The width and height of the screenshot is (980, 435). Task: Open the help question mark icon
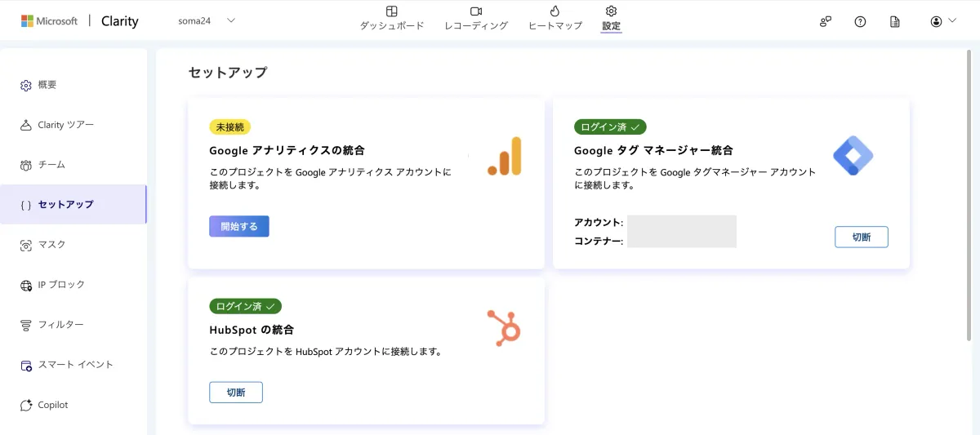860,21
